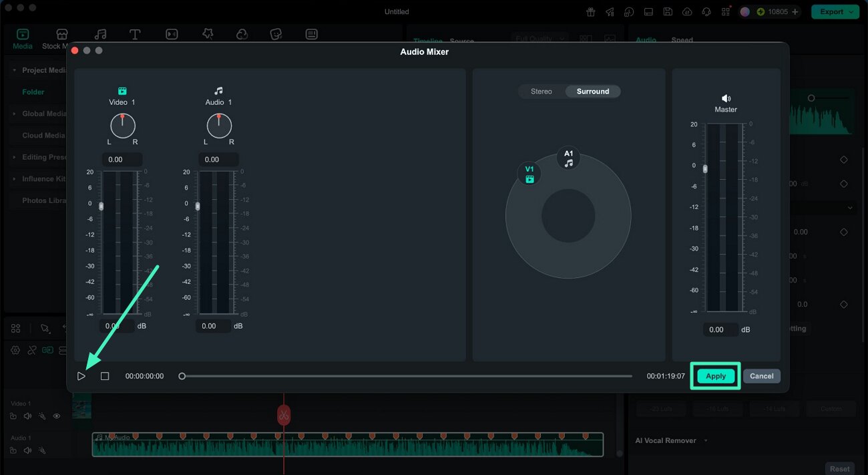This screenshot has height=475, width=868.
Task: Cancel the Audio Mixer dialog
Action: click(x=761, y=376)
